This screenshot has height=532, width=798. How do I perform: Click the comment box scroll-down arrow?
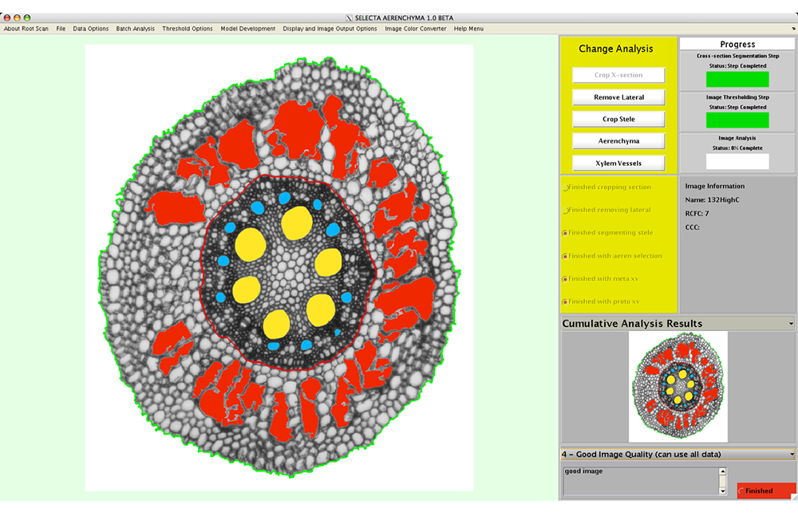tap(723, 491)
